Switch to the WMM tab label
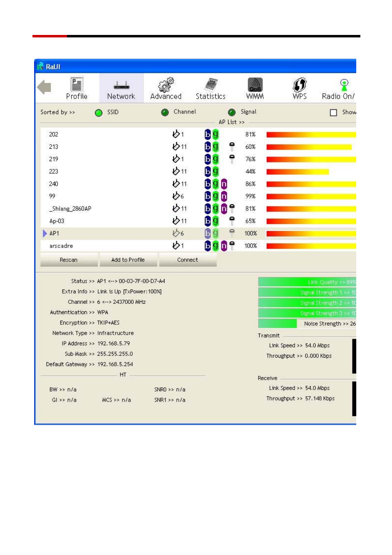392x555 pixels. [255, 96]
